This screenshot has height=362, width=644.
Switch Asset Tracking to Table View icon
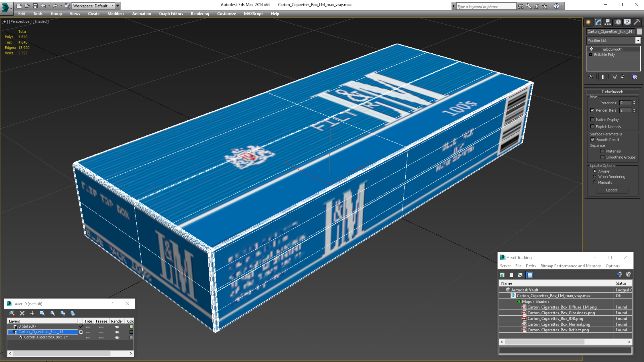pyautogui.click(x=530, y=275)
